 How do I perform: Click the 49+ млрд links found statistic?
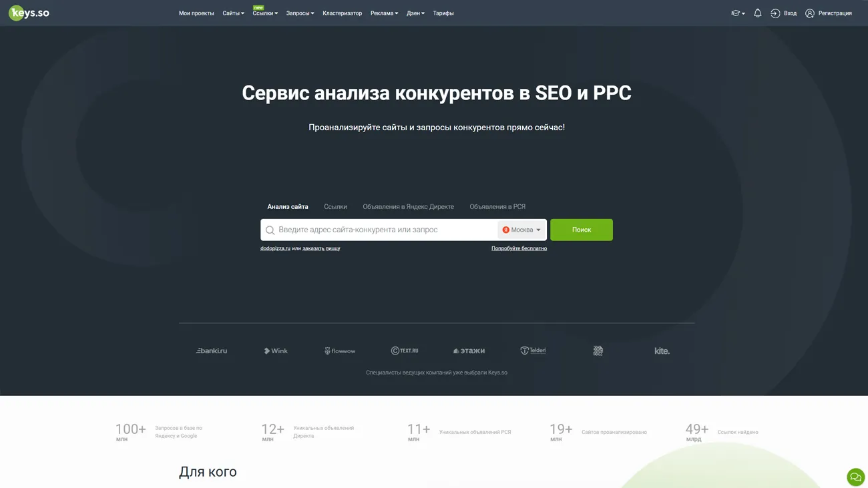tap(722, 432)
